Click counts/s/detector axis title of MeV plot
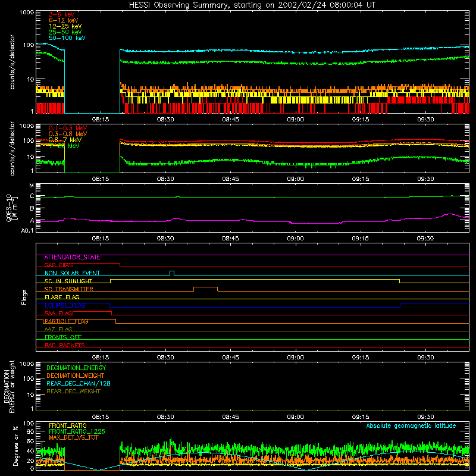This screenshot has width=476, height=476. 12,148
